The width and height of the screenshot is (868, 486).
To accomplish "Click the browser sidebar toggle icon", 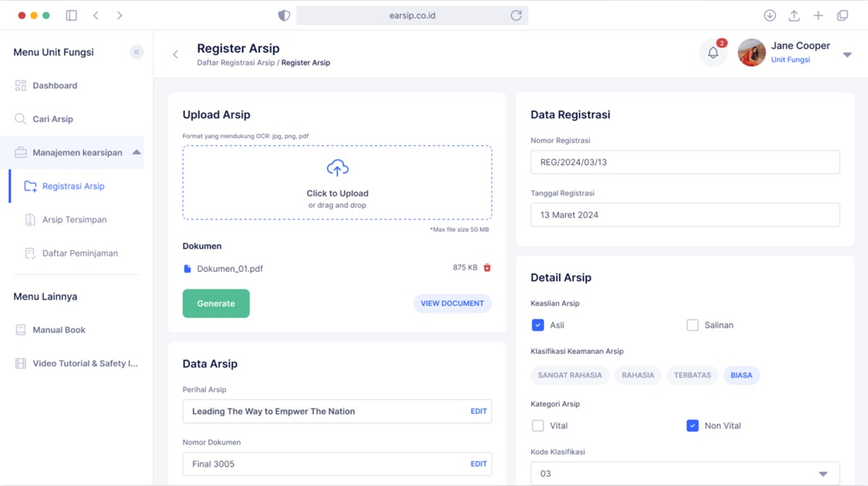I will (x=72, y=15).
